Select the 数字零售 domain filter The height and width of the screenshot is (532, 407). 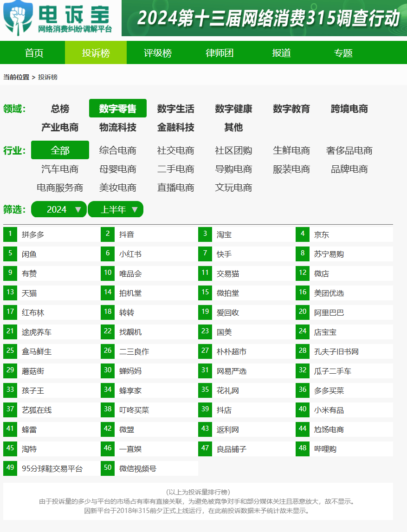pyautogui.click(x=118, y=109)
